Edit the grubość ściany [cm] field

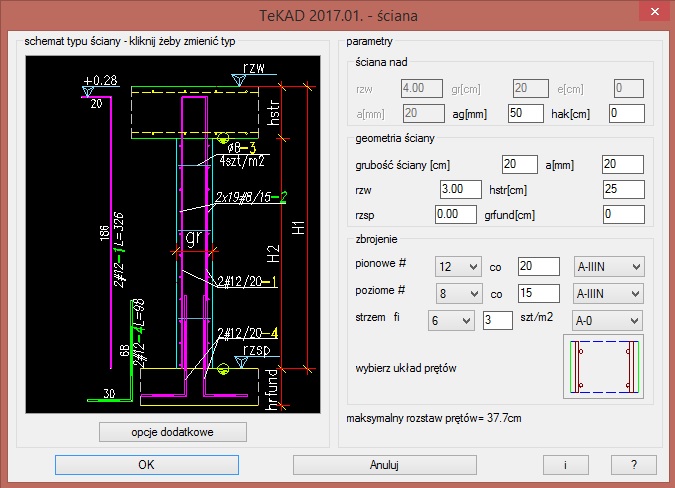(x=520, y=164)
